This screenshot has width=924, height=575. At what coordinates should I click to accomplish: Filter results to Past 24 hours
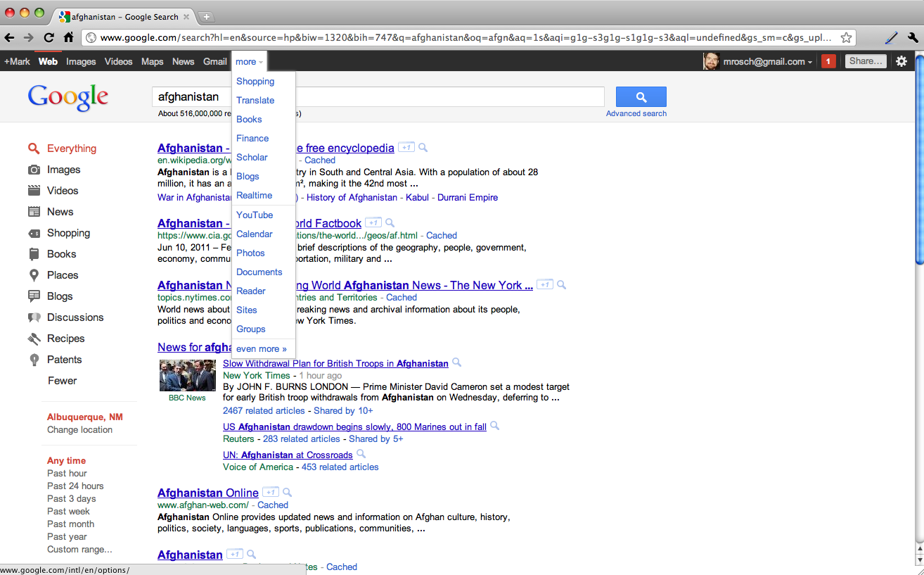75,486
